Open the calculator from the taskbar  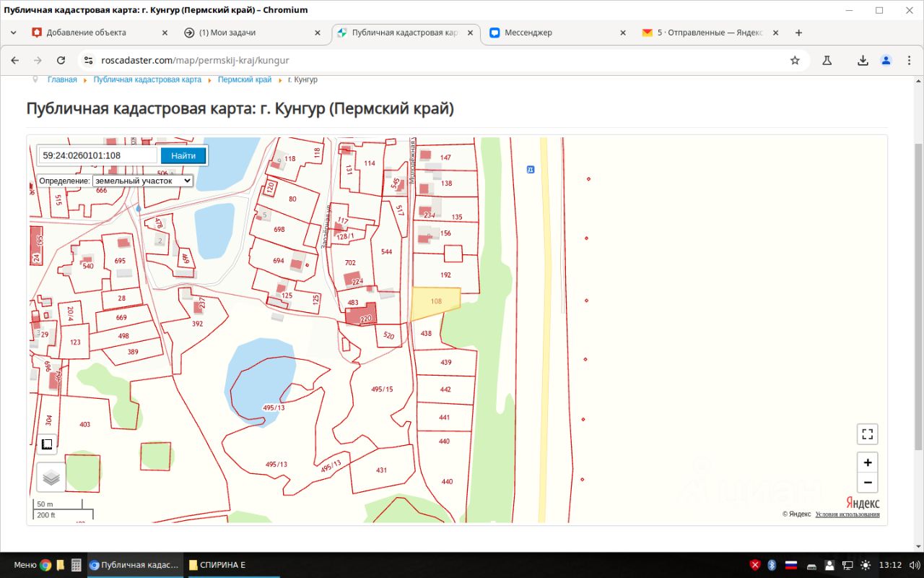(x=76, y=565)
